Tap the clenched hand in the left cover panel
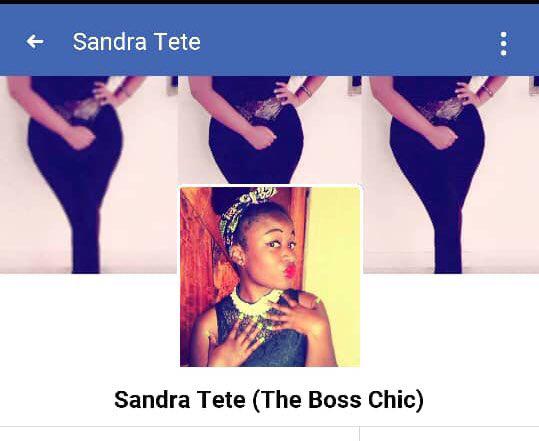Screen dimensions: 539x441 coord(80,137)
